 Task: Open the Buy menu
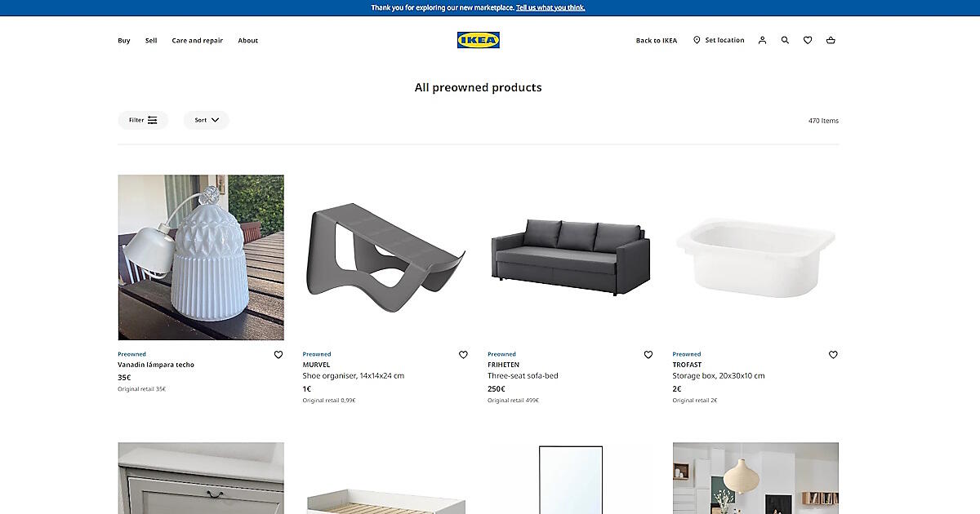tap(124, 41)
